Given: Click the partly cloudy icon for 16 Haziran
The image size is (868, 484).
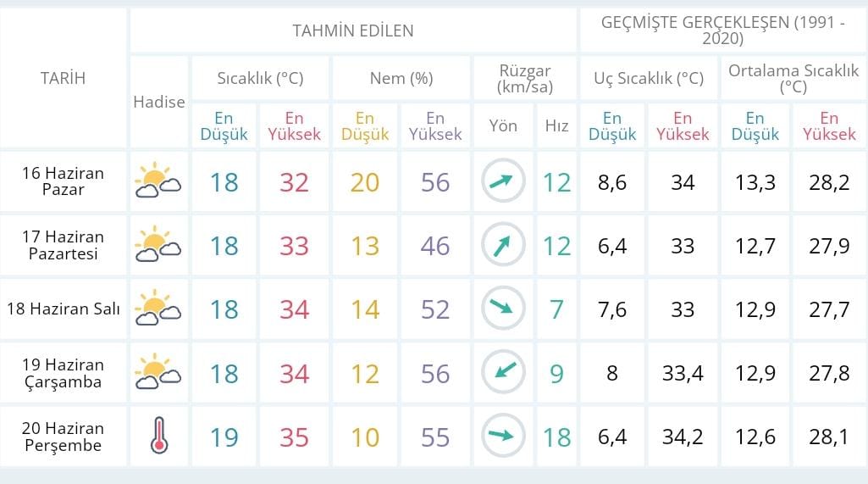Looking at the screenshot, I should point(158,181).
